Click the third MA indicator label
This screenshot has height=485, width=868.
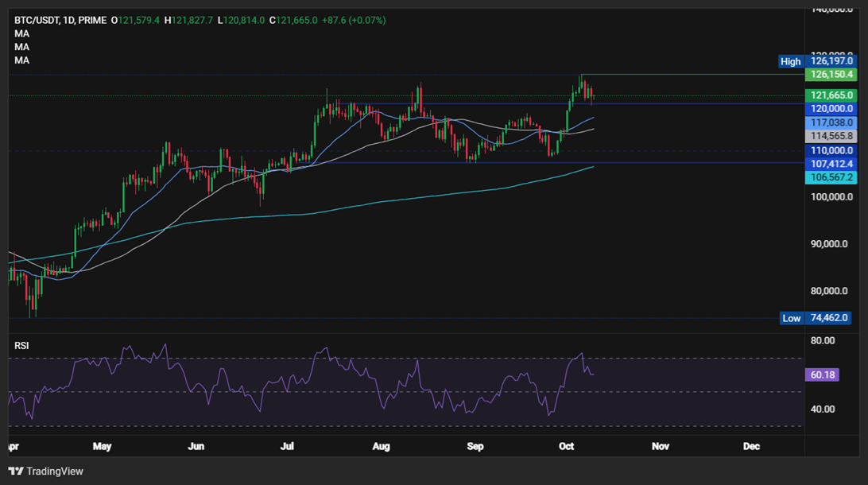coord(21,60)
